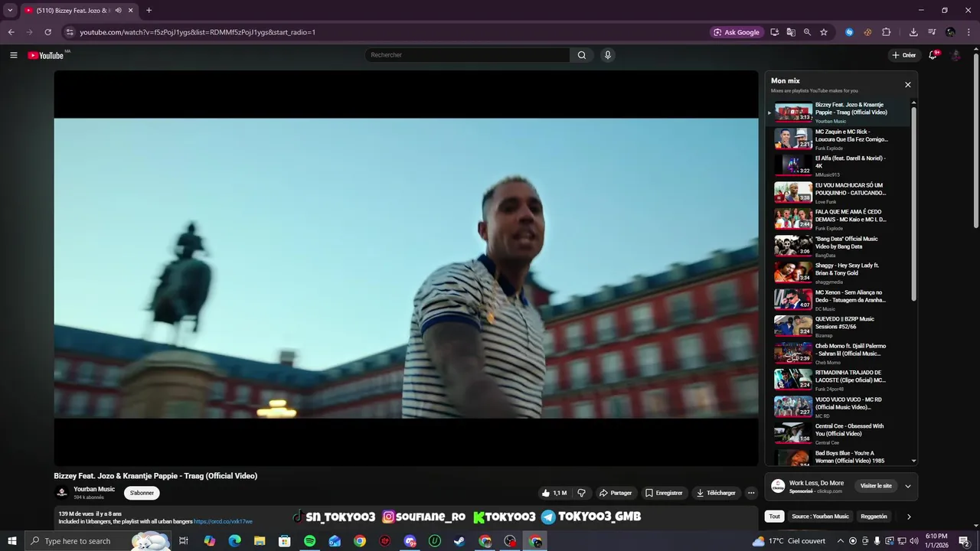
Task: Play RITMADINHA TRAJADO DE LACOSTE
Action: point(838,380)
